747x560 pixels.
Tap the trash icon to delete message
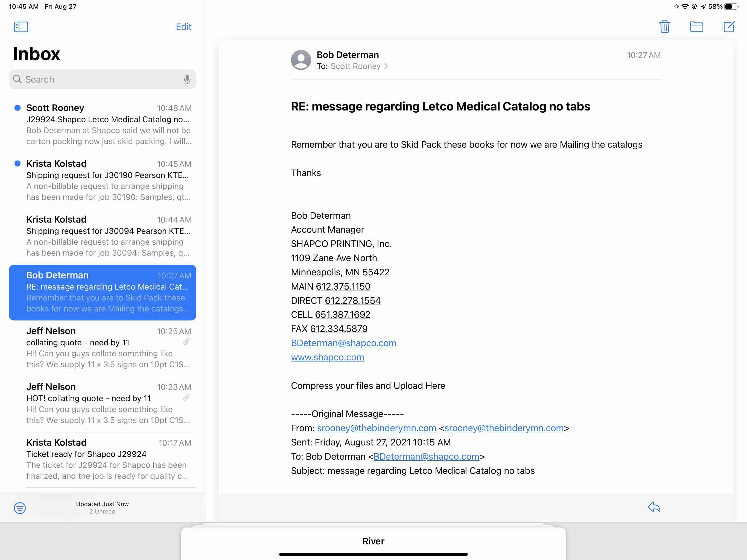pos(664,26)
